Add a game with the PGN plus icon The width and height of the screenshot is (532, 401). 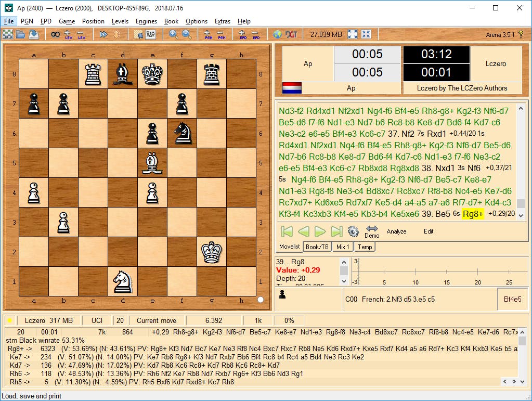pos(207,34)
